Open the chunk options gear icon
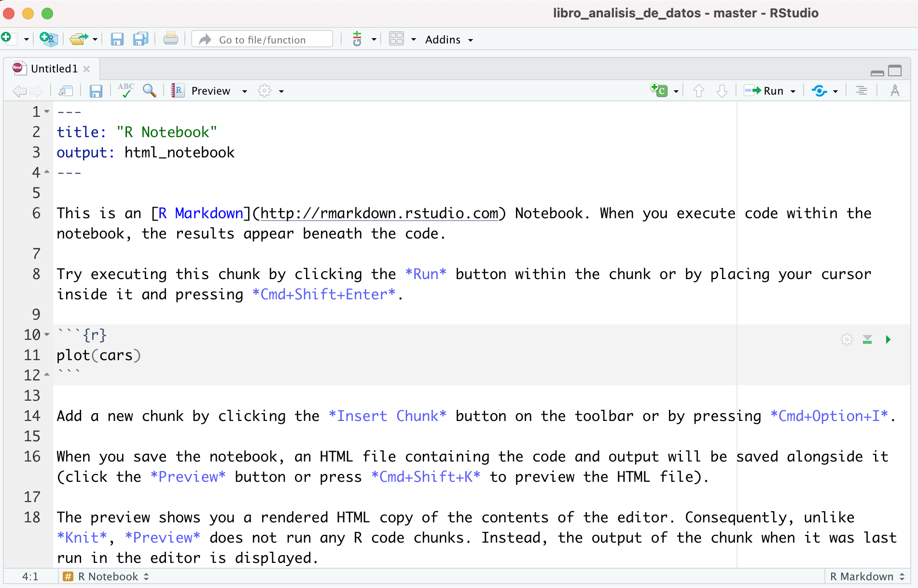This screenshot has width=918, height=588. (847, 339)
